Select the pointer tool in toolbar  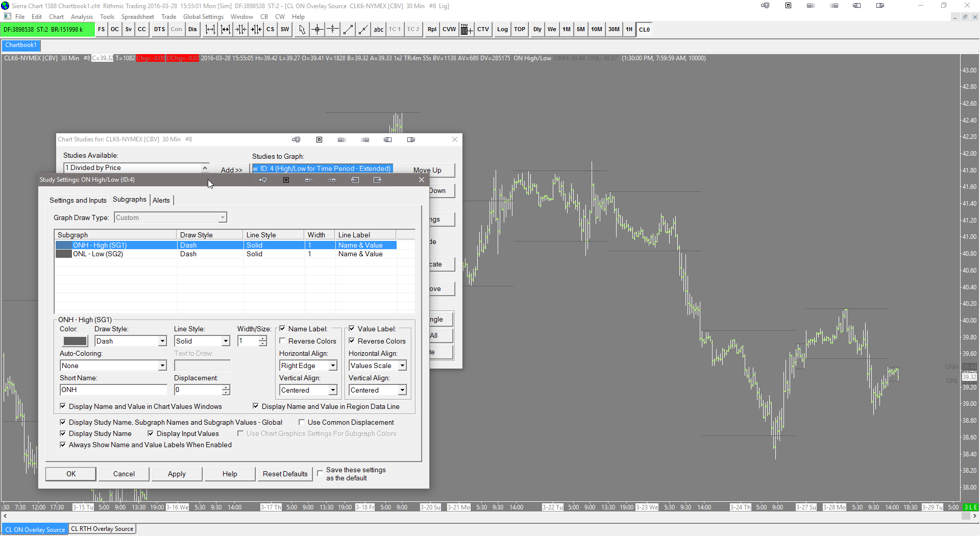pos(302,30)
